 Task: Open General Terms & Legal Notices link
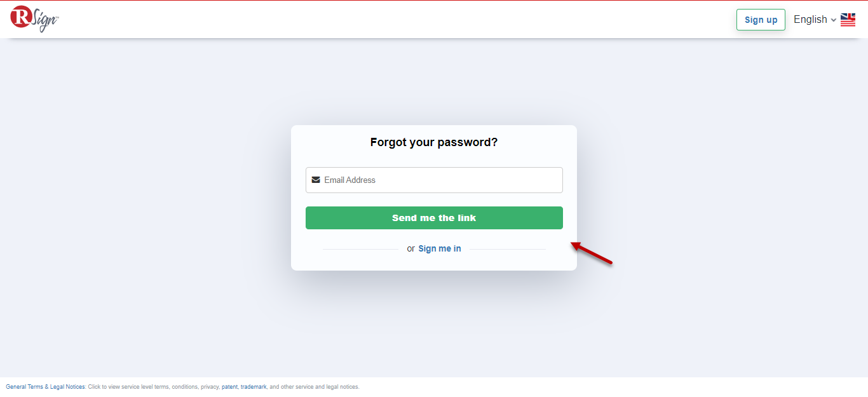pos(45,387)
